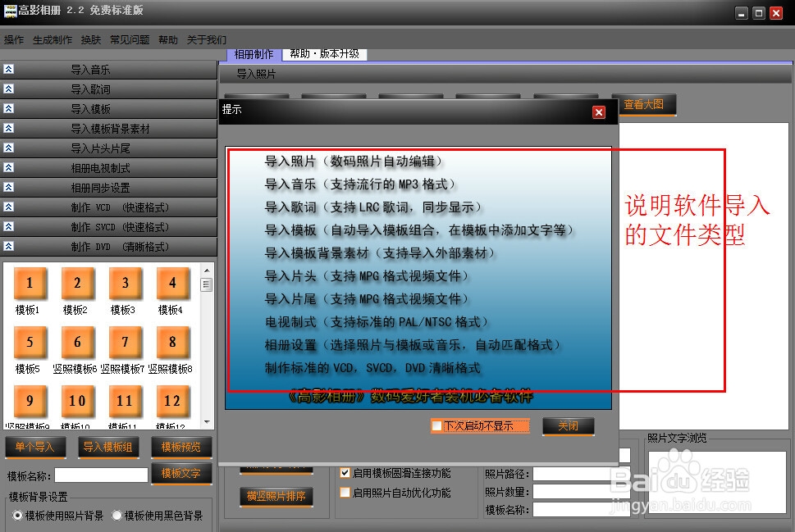Select 竖照模板7 icon
Image resolution: width=795 pixels, height=532 pixels.
point(125,342)
